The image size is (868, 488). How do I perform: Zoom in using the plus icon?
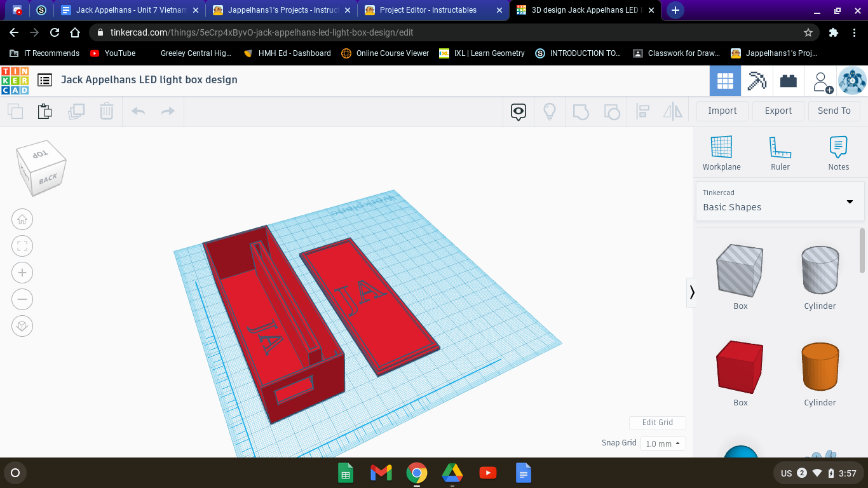[22, 272]
